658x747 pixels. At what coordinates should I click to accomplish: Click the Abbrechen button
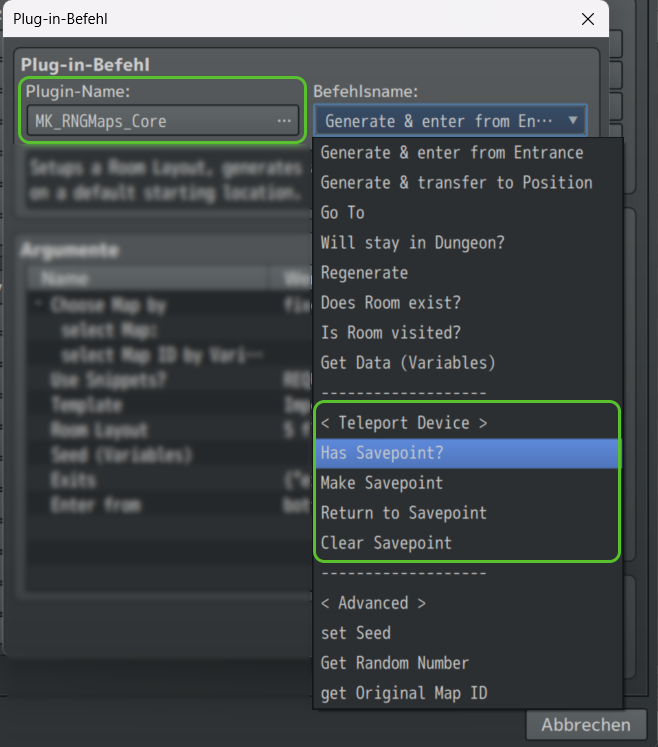[x=586, y=725]
